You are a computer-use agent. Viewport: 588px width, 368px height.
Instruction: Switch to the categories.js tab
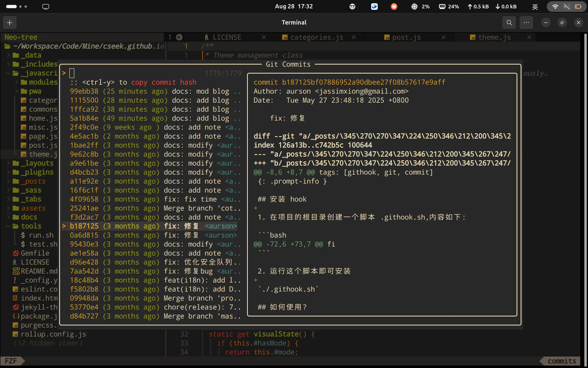pyautogui.click(x=317, y=37)
